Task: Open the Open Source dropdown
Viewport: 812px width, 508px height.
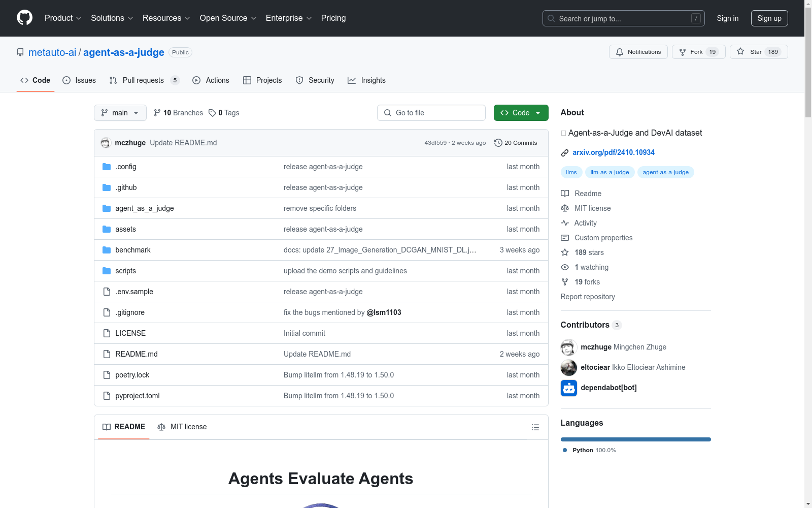Action: [x=228, y=18]
